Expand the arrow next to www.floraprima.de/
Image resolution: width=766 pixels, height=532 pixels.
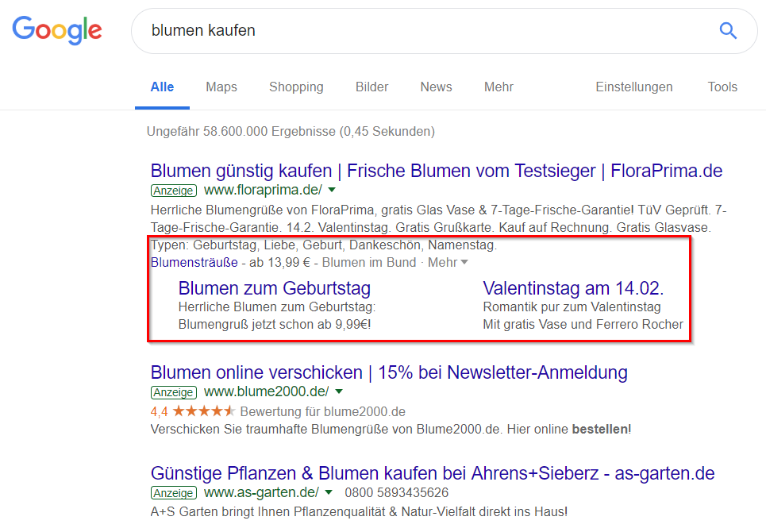(332, 190)
